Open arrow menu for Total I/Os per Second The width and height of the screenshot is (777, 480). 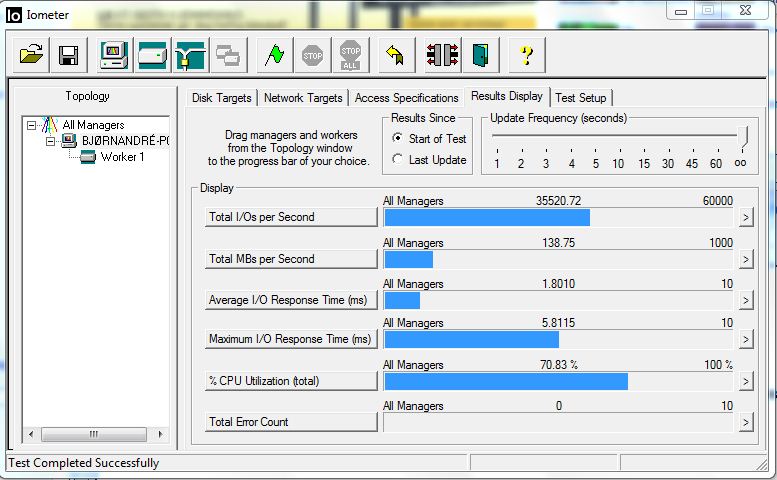click(746, 217)
